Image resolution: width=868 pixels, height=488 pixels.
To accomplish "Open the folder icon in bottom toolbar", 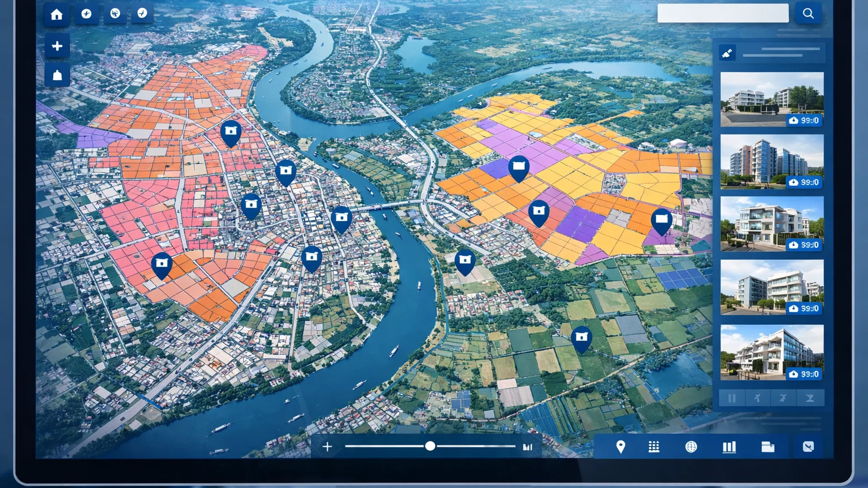I will pyautogui.click(x=768, y=447).
